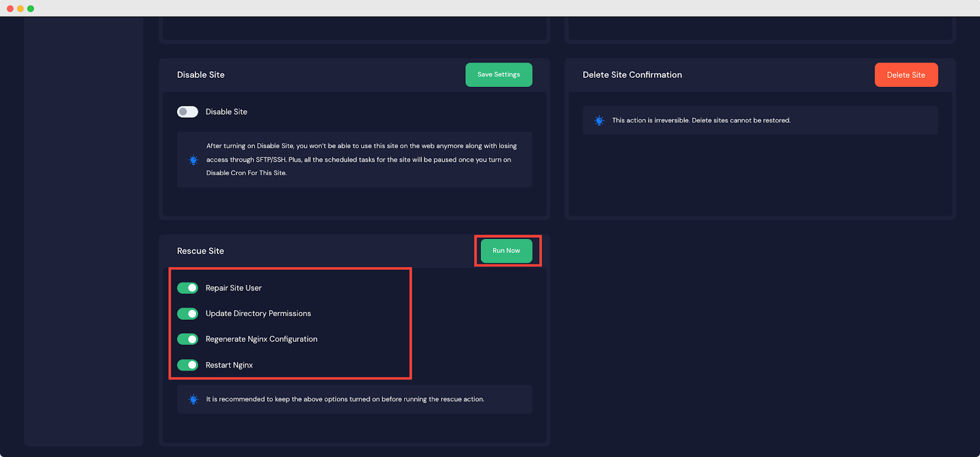This screenshot has height=457, width=980.
Task: Click the Delete Site Confirmation heading
Action: pos(632,75)
